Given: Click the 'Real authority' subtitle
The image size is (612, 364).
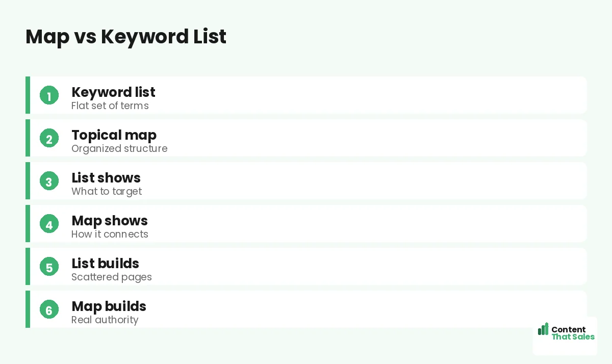Looking at the screenshot, I should coord(105,320).
